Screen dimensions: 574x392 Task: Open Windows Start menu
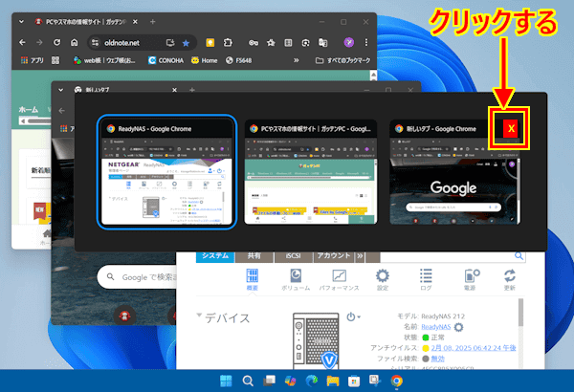click(x=226, y=381)
